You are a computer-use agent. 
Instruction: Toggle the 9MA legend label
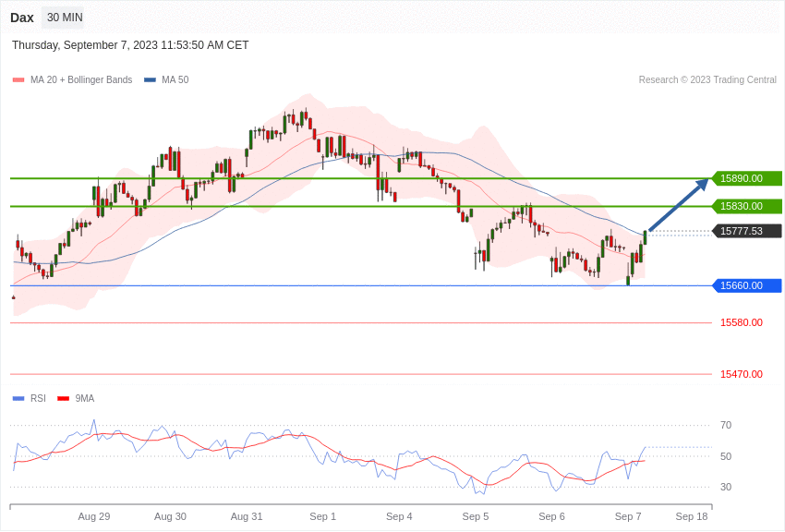tap(85, 399)
